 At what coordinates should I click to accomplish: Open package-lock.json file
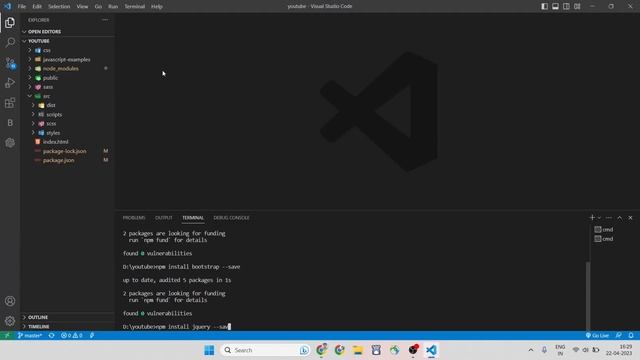pyautogui.click(x=67, y=151)
